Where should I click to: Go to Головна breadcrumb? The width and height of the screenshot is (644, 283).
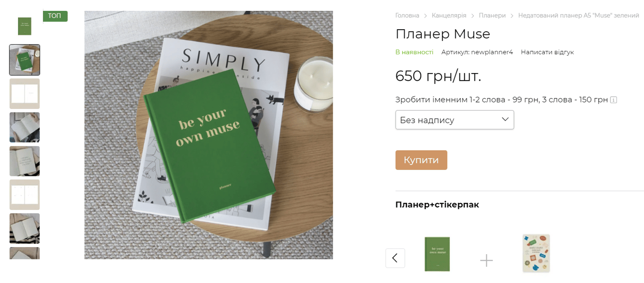(407, 16)
